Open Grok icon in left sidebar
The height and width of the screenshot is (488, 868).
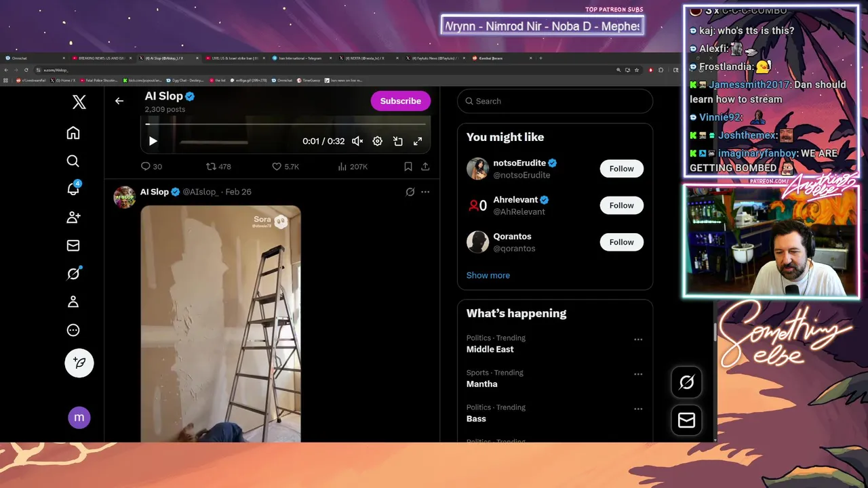pyautogui.click(x=73, y=274)
